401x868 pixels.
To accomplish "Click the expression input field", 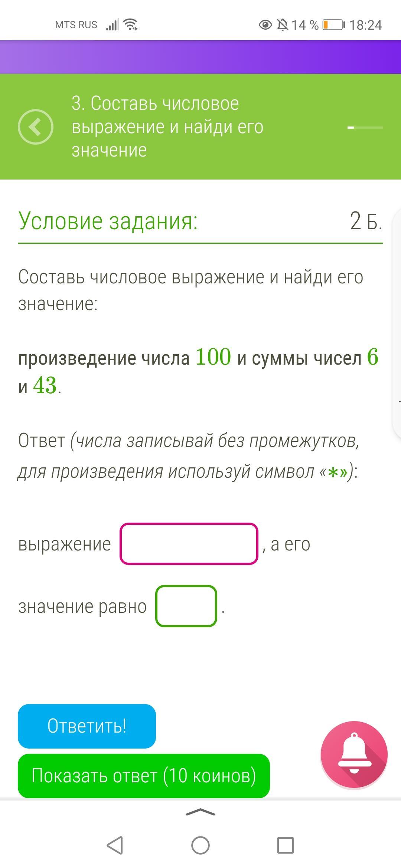I will coord(189,544).
